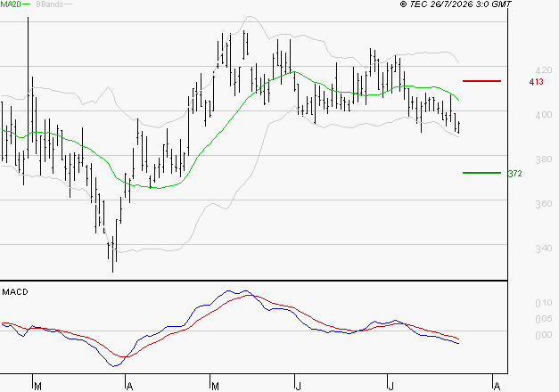
Task: Click the MACD 010 scale label
Action: pos(544,303)
